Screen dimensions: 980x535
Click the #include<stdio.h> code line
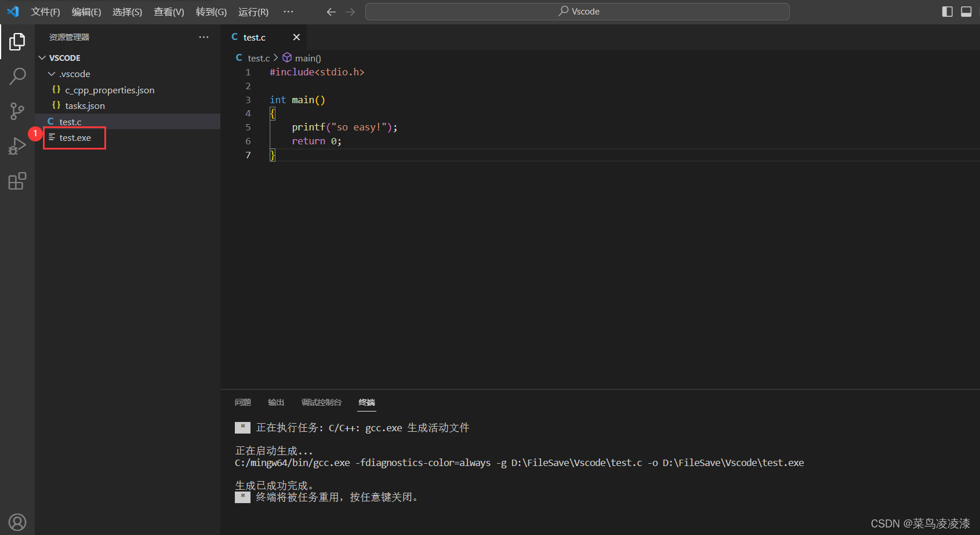(317, 72)
